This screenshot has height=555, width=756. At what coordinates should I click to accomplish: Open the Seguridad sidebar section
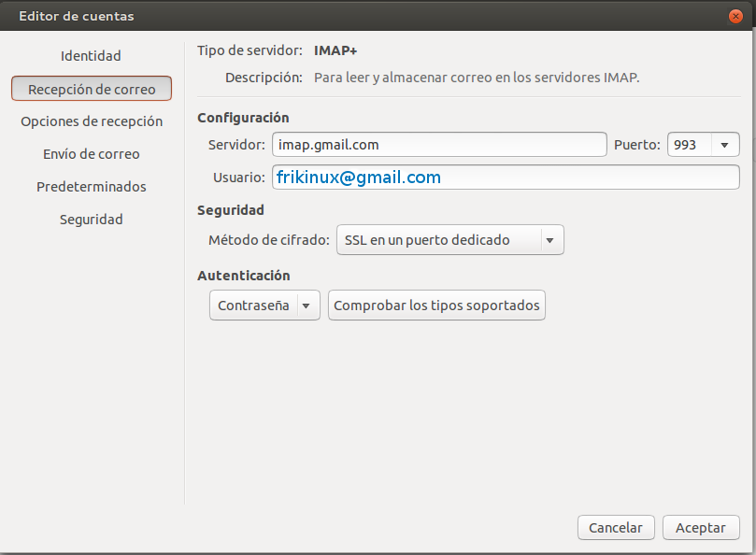(x=92, y=220)
